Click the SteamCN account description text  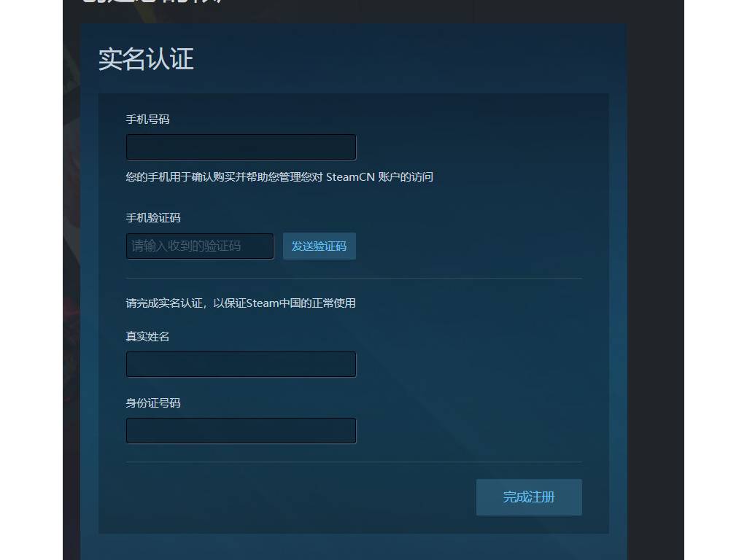pyautogui.click(x=279, y=177)
